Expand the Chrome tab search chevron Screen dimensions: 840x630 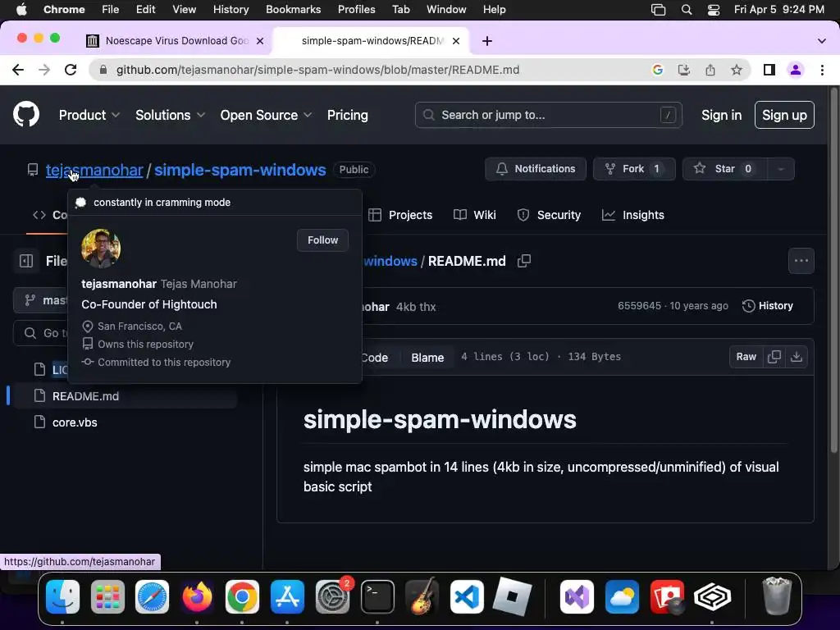tap(821, 41)
